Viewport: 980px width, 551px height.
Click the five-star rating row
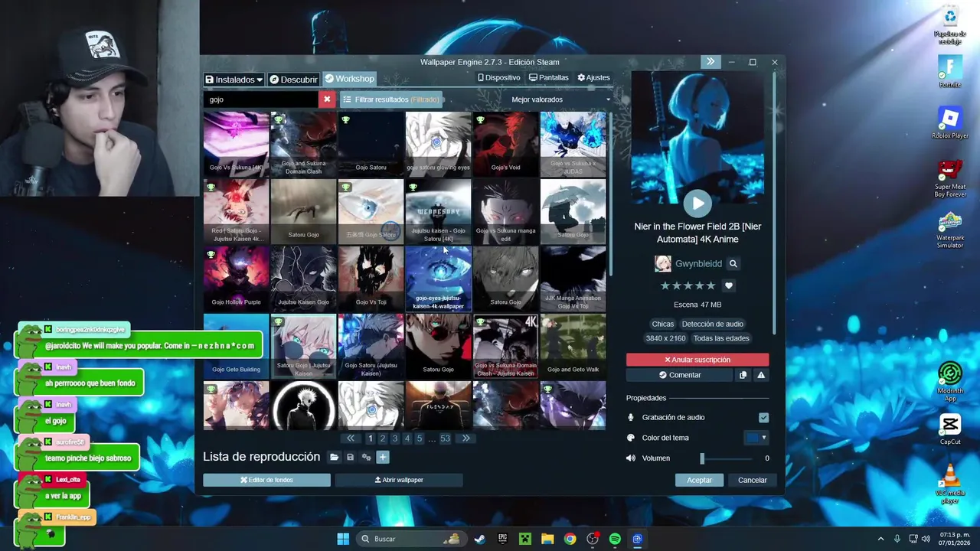tap(688, 285)
